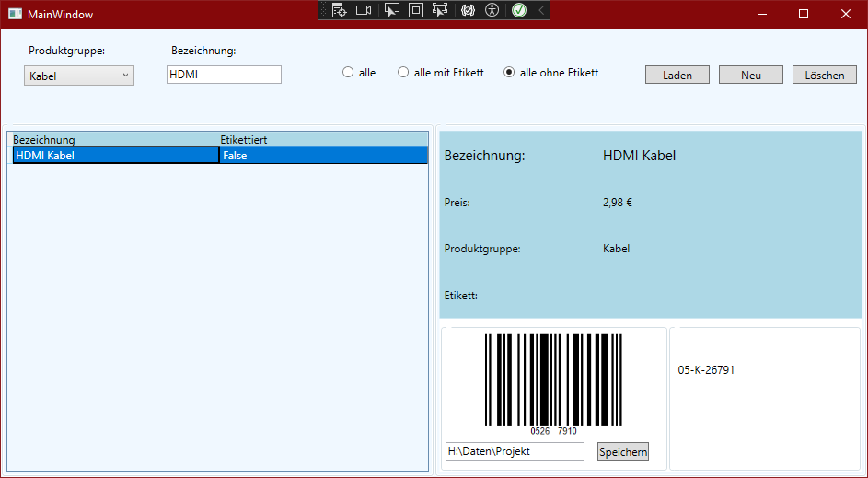Click 'HDMI Kabel' in details panel
The width and height of the screenshot is (868, 478).
639,156
